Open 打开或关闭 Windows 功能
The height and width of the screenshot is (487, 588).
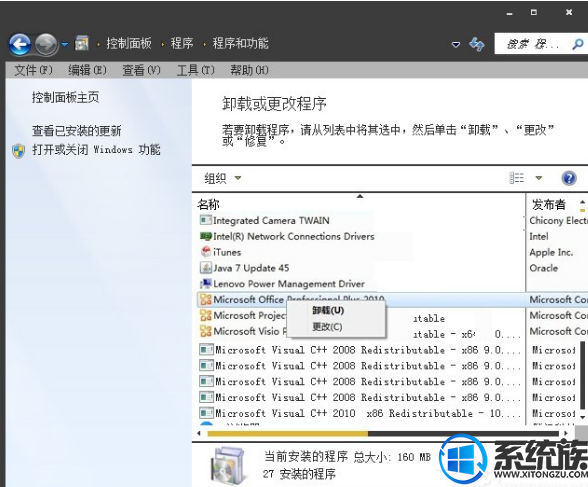[96, 150]
